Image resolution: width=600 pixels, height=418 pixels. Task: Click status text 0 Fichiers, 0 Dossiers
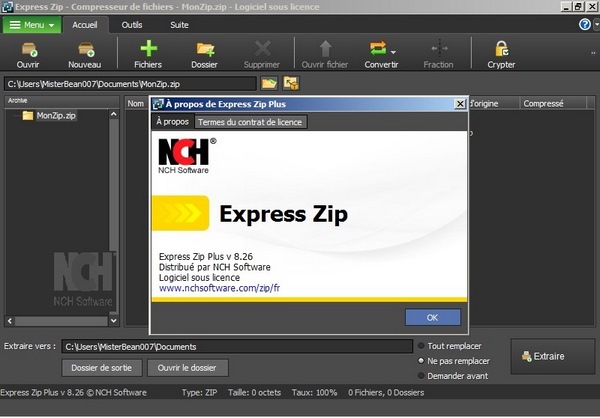point(386,392)
